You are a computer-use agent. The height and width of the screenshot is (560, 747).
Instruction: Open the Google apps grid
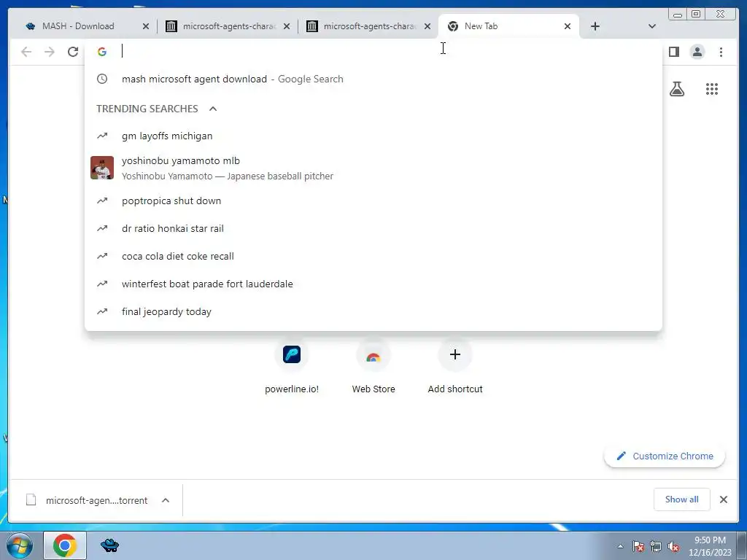[712, 88]
